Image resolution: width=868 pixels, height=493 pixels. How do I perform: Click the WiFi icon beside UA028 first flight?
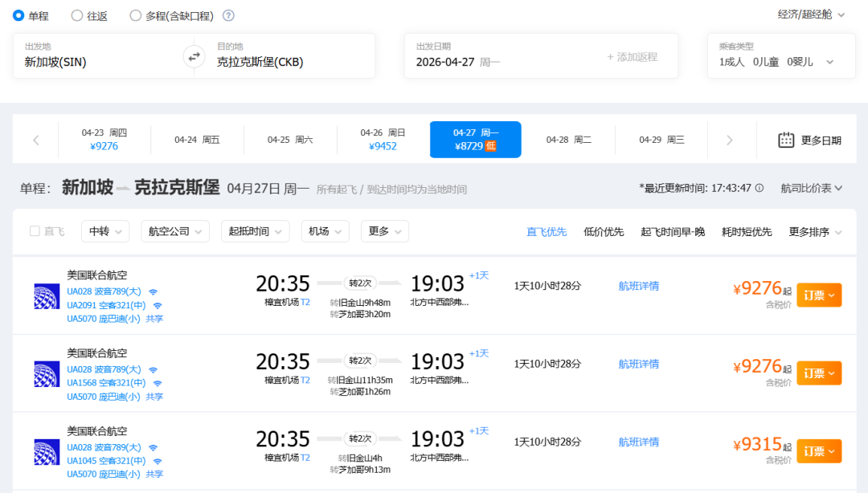coord(153,291)
